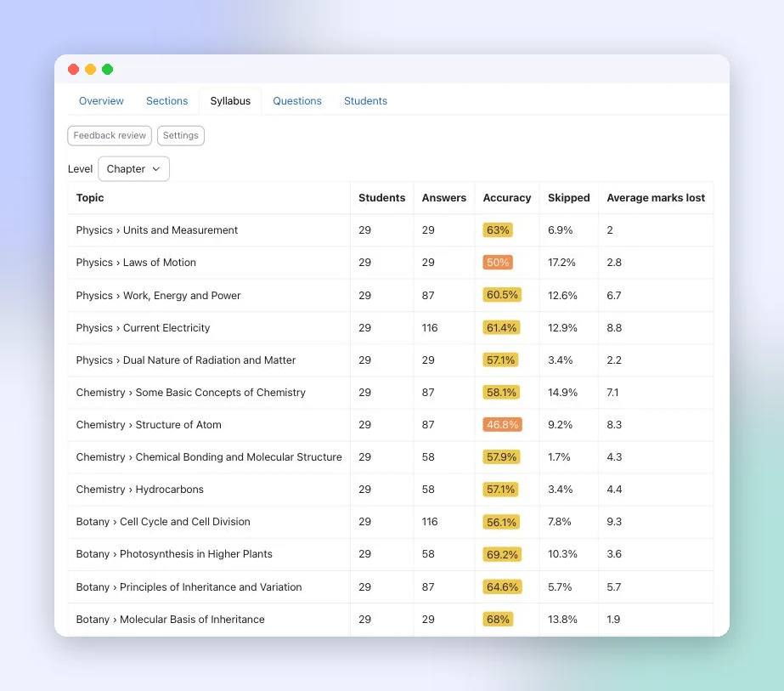The width and height of the screenshot is (784, 691).
Task: Select Physics › Dual Nature of Radiation and Matter
Action: coord(185,360)
